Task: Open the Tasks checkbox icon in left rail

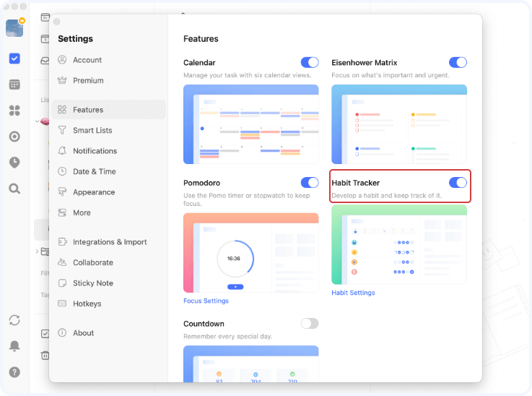Action: (x=14, y=59)
